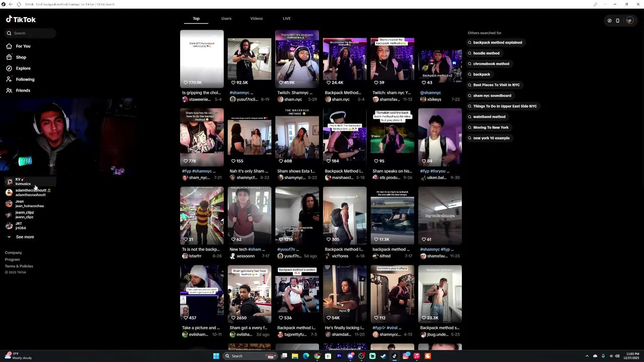Open the Company footer link
The width and height of the screenshot is (644, 362).
tap(14, 253)
